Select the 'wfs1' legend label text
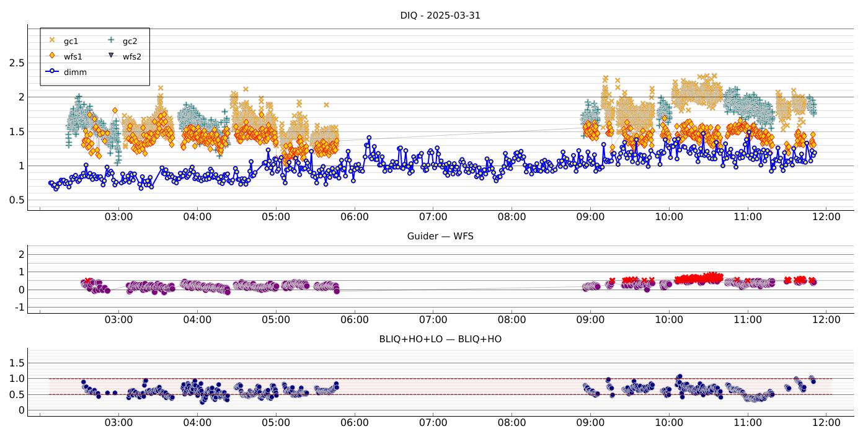This screenshot has height=434, width=868. 73,56
